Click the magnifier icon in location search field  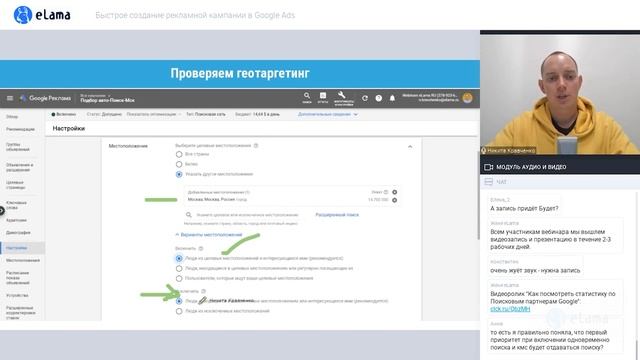[x=189, y=215]
